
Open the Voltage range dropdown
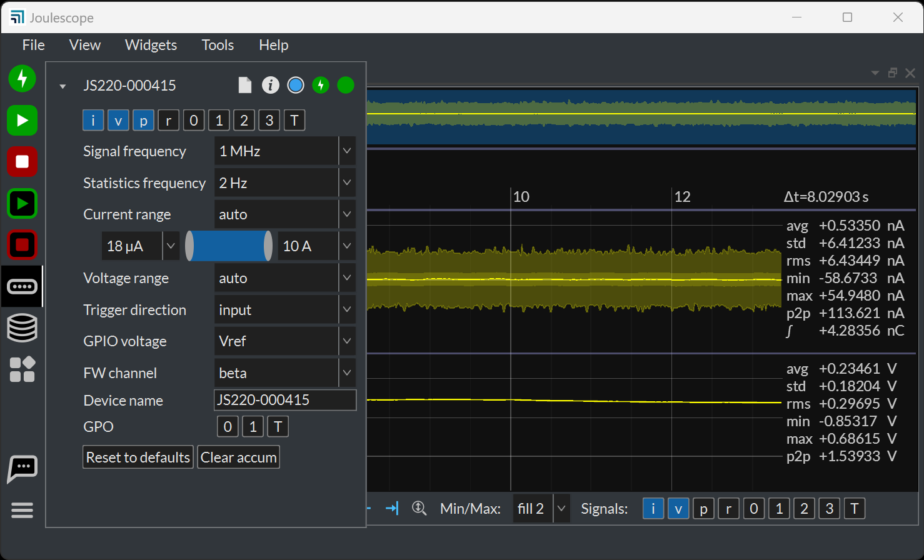coord(285,278)
